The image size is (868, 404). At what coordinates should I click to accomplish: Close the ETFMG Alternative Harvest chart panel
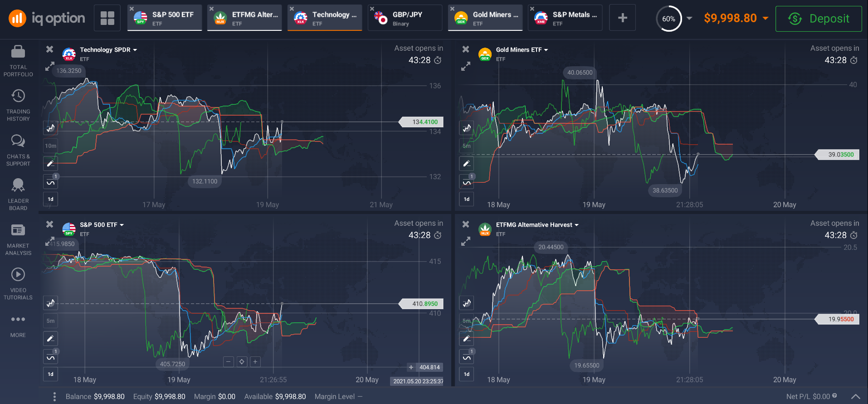pyautogui.click(x=466, y=224)
